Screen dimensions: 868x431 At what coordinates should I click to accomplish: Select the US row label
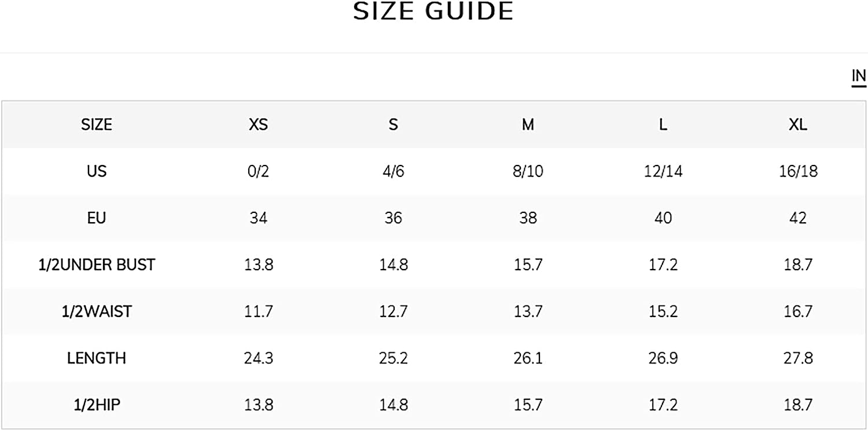97,171
